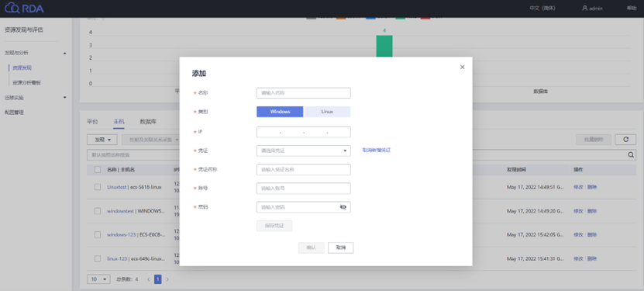Switch to the 数据库 tab
Viewport: 644px width, 291px height.
coord(148,122)
